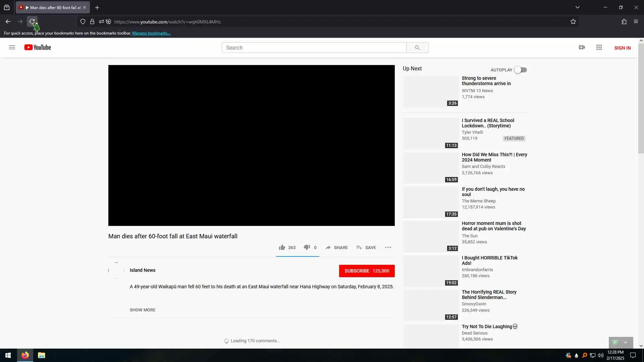Viewport: 644px width, 362px height.
Task: Open Firefox application hamburger menu
Action: [x=636, y=21]
